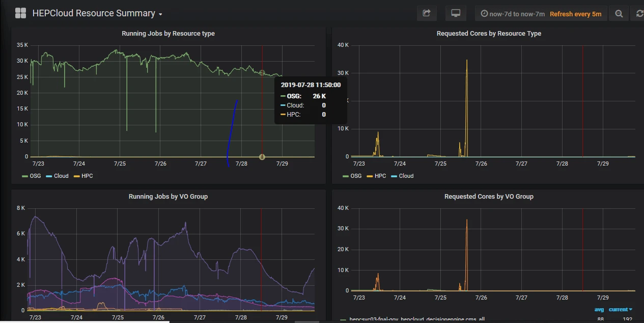
Task: Click blue Cloud color swatch in Running Jobs legend
Action: point(49,176)
